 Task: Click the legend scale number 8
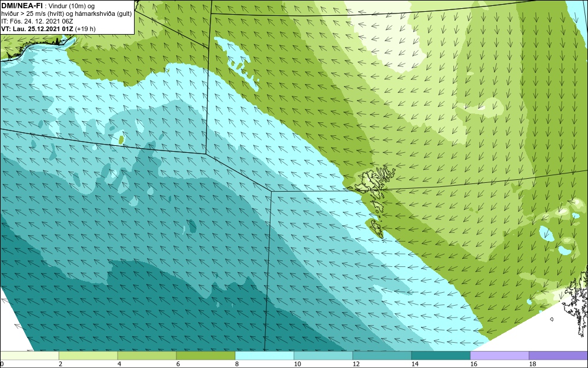[x=236, y=364]
